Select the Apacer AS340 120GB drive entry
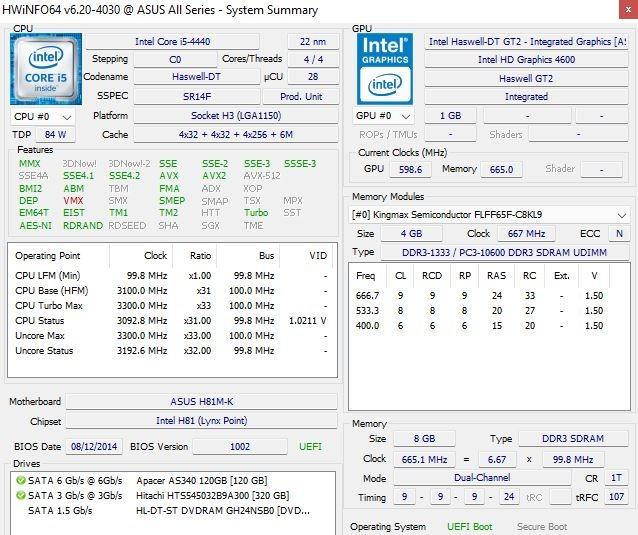This screenshot has height=535, width=638. click(x=202, y=481)
